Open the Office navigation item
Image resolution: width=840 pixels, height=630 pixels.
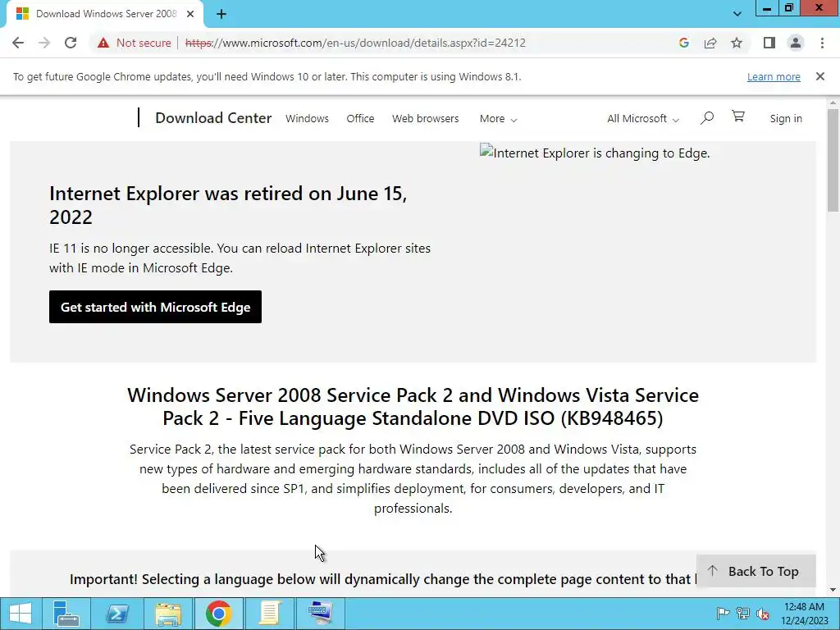pos(360,118)
